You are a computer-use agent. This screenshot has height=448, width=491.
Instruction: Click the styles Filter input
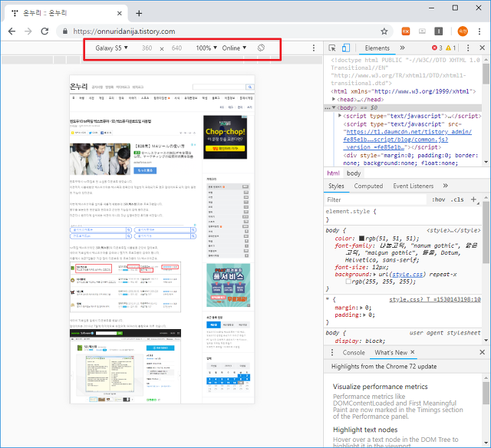pos(376,199)
